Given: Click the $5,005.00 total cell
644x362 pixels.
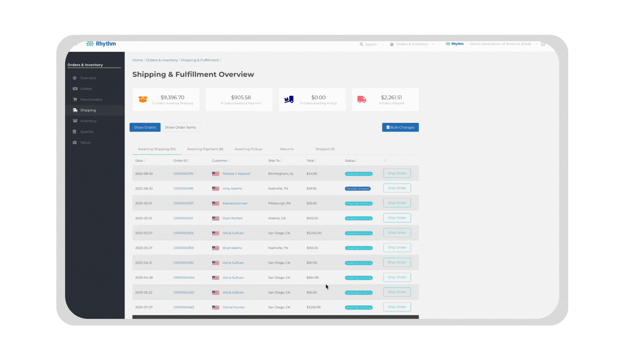Looking at the screenshot, I should 314,233.
